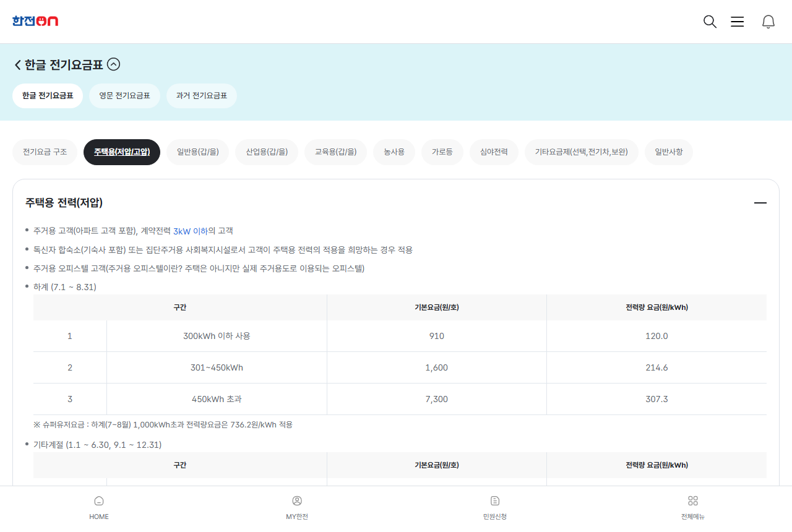The width and height of the screenshot is (792, 532).
Task: Click the 주택용 전력(저압) heading
Action: [64, 203]
